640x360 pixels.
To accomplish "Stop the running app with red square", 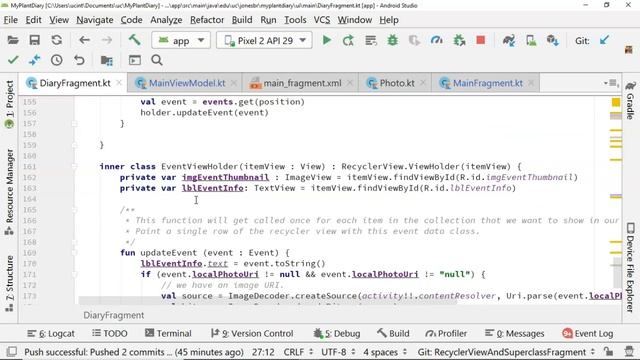I will [481, 40].
